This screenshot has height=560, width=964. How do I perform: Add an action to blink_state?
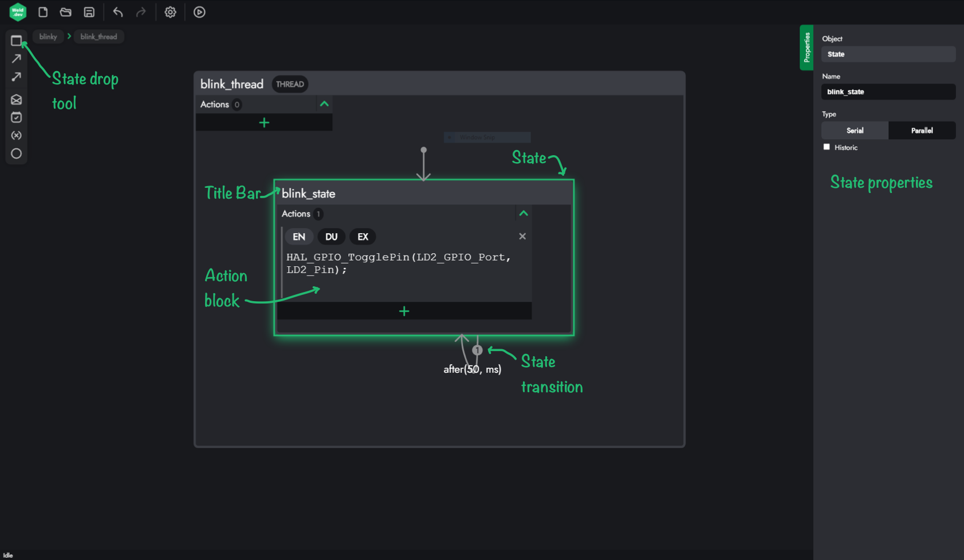(x=404, y=311)
